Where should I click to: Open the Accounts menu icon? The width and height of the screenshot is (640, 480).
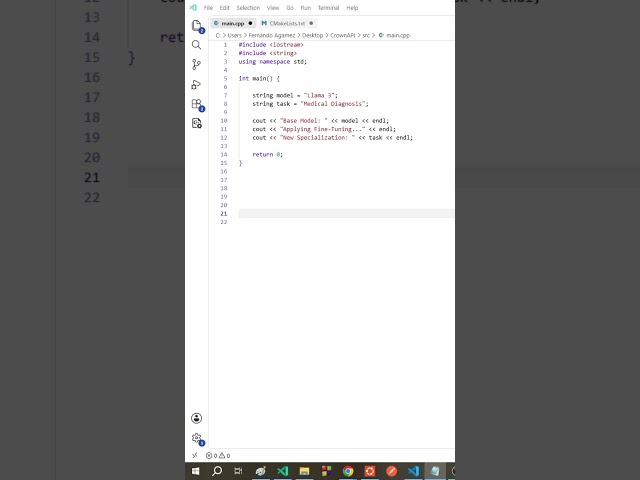(196, 418)
